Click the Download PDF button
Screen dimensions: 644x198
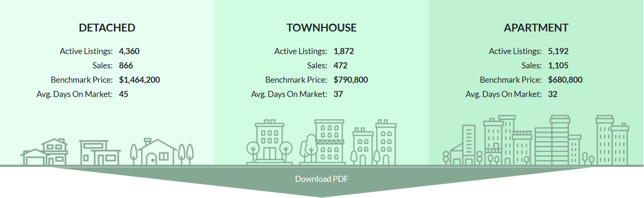pyautogui.click(x=321, y=179)
